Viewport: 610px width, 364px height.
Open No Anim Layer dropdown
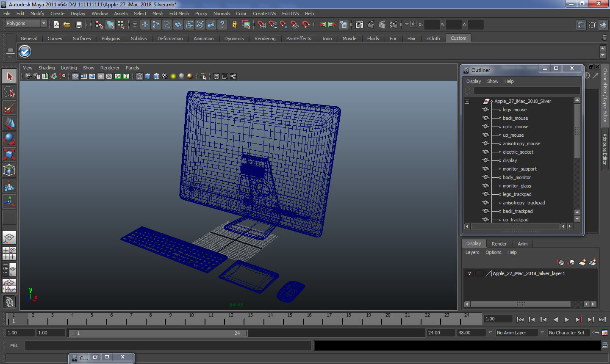(x=517, y=333)
